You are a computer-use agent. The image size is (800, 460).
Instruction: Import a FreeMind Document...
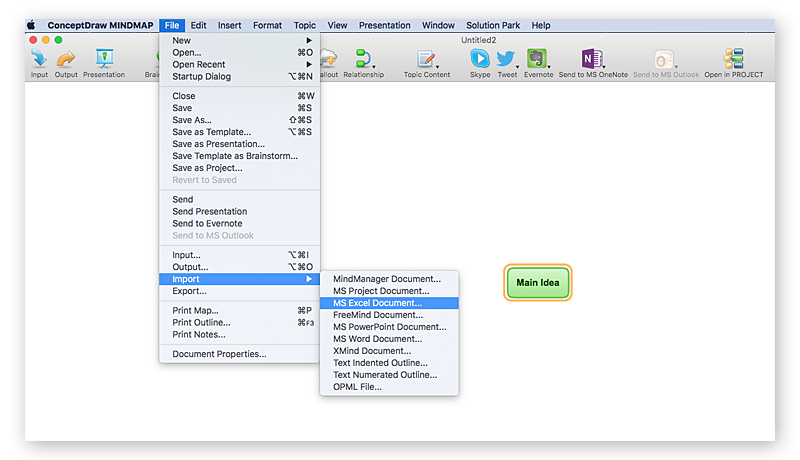pos(389,315)
